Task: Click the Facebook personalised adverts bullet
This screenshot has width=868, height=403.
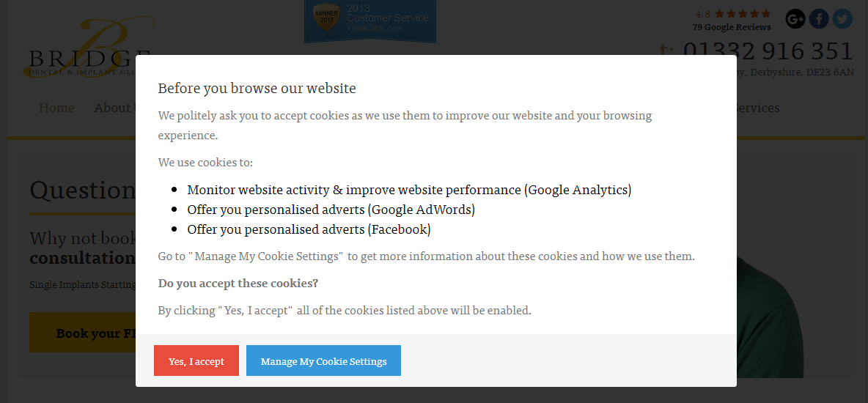Action: [x=309, y=229]
